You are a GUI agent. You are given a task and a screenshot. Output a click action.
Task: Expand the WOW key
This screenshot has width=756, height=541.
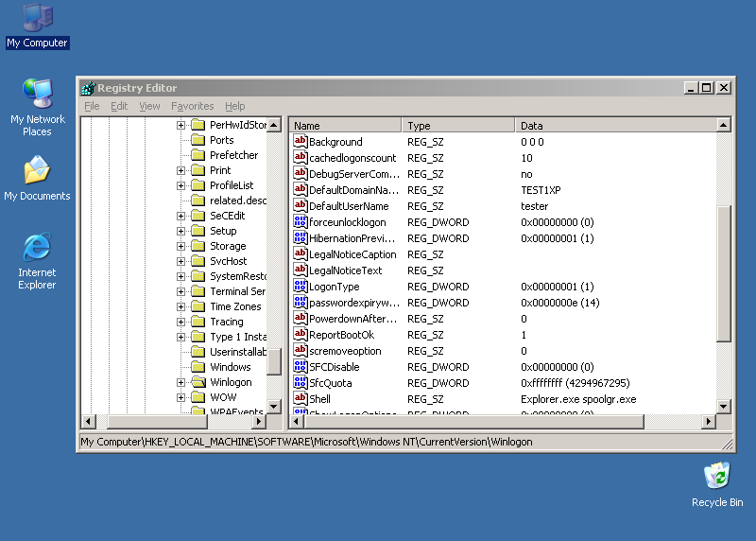[180, 397]
